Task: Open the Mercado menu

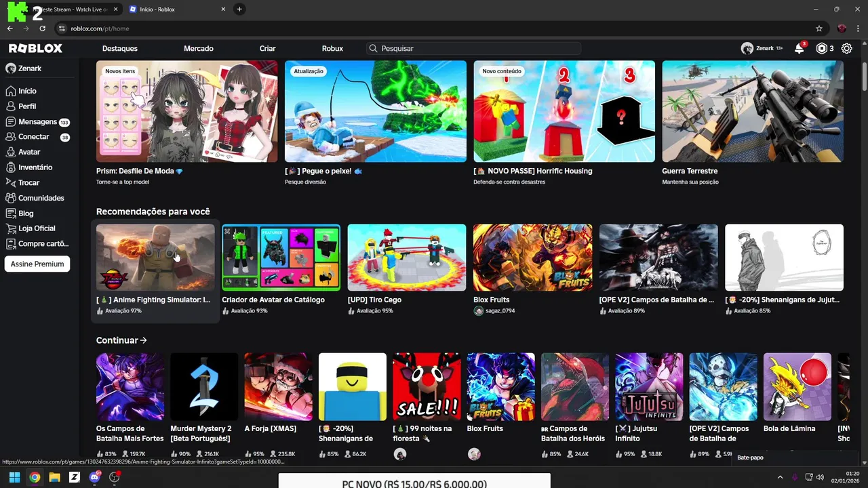Action: (199, 49)
